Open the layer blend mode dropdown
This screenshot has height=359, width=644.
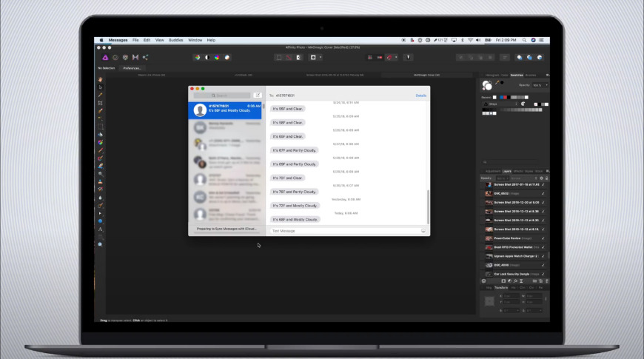pos(523,178)
